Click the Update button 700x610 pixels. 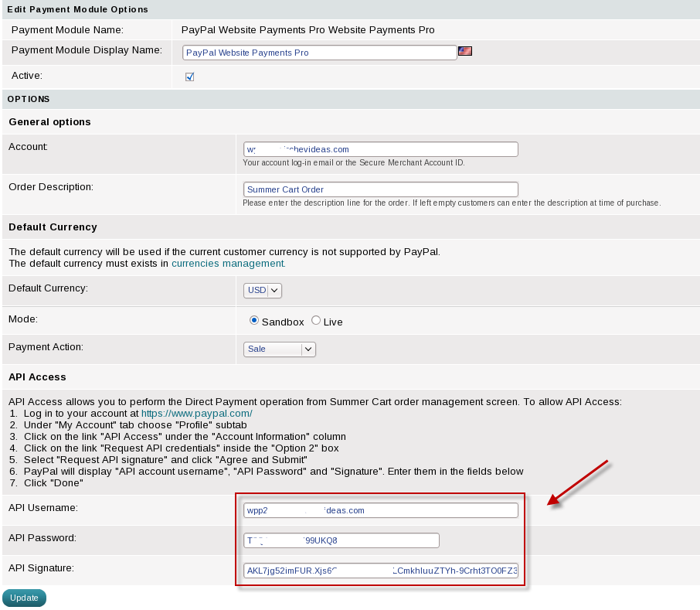click(24, 598)
